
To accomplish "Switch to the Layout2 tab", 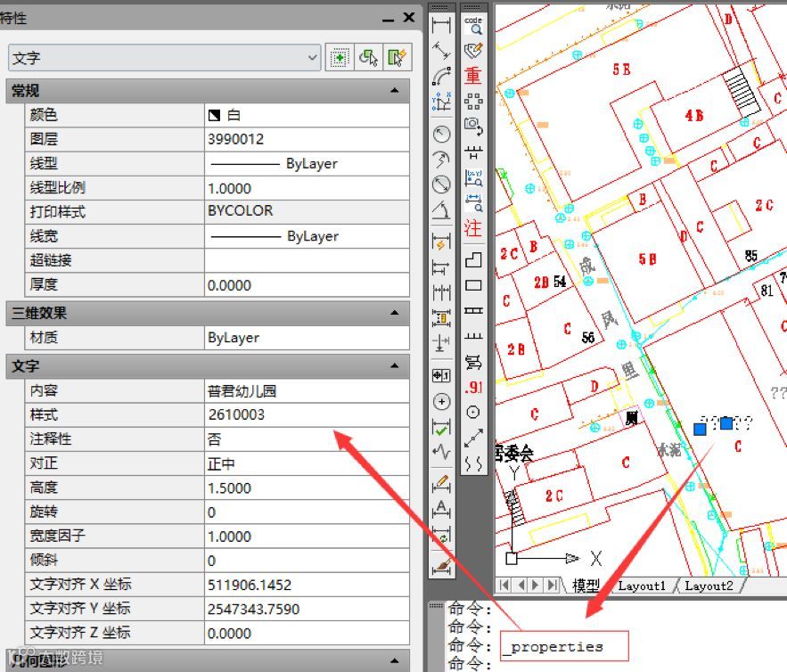I will click(709, 586).
